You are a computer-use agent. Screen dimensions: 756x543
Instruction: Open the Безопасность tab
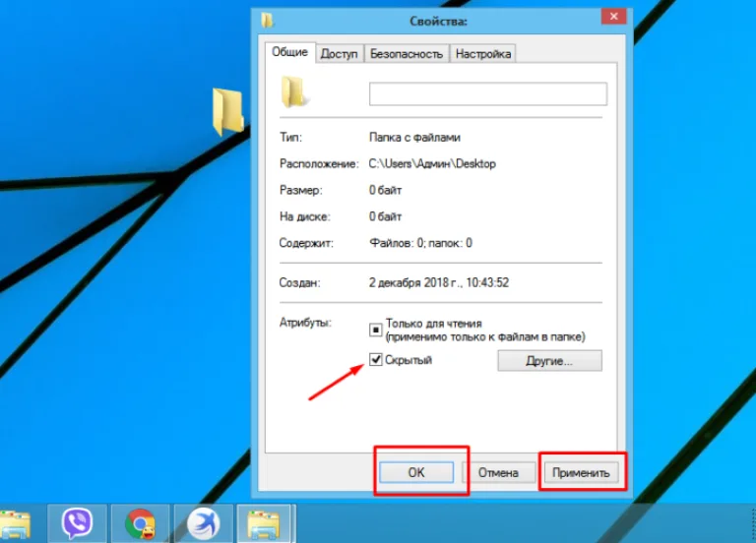tap(407, 54)
